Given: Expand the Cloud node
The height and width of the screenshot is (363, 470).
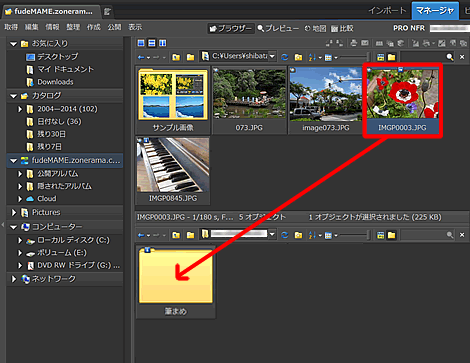Looking at the screenshot, I should point(20,199).
